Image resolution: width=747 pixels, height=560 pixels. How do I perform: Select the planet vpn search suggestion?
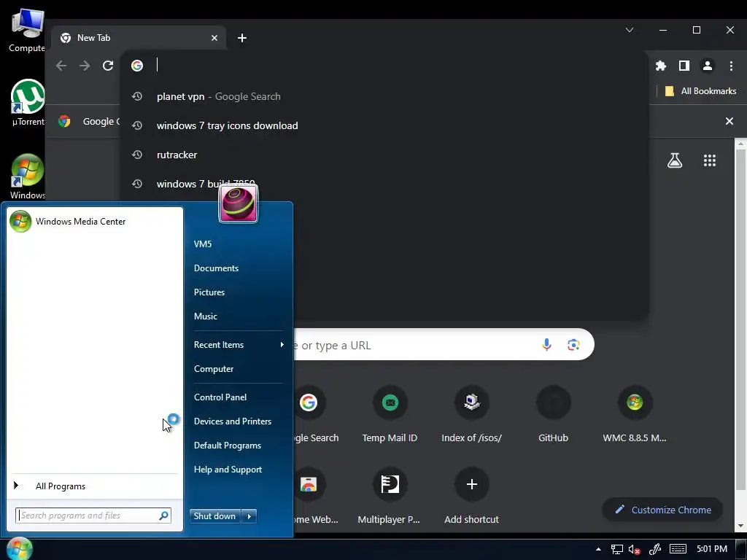[x=384, y=97]
